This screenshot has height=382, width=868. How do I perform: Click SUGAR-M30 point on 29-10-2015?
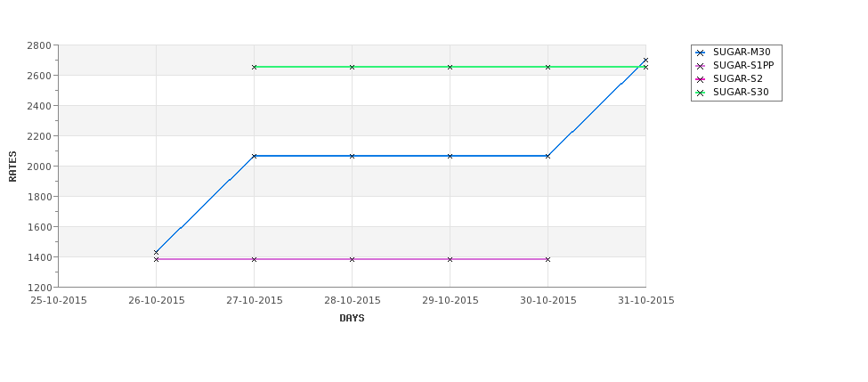pos(450,156)
